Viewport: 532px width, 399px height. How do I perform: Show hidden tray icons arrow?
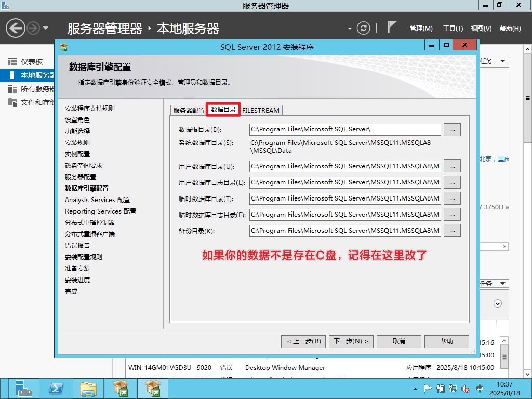tap(415, 389)
